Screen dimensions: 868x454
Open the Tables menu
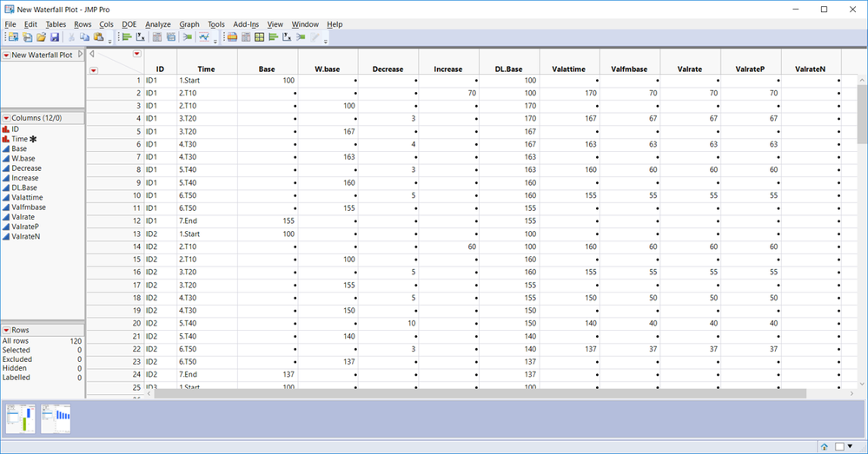56,24
